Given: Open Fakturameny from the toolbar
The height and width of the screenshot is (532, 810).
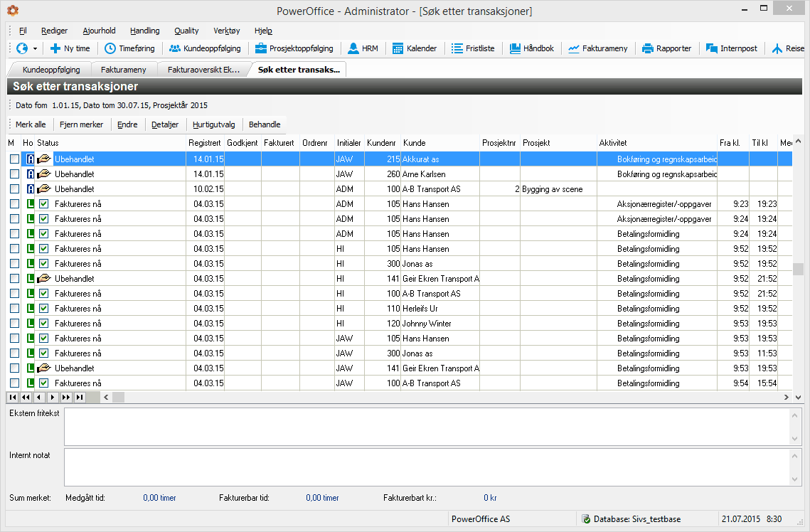Looking at the screenshot, I should pos(598,48).
